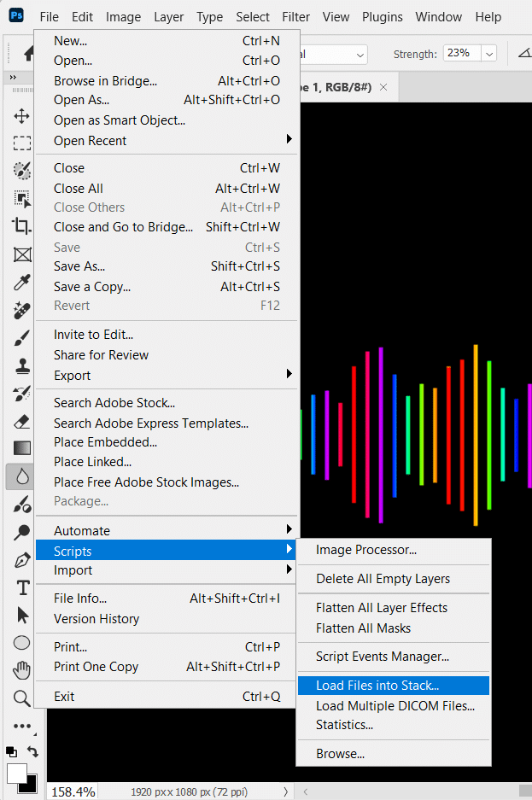
Task: Open the Image menu
Action: pos(123,17)
